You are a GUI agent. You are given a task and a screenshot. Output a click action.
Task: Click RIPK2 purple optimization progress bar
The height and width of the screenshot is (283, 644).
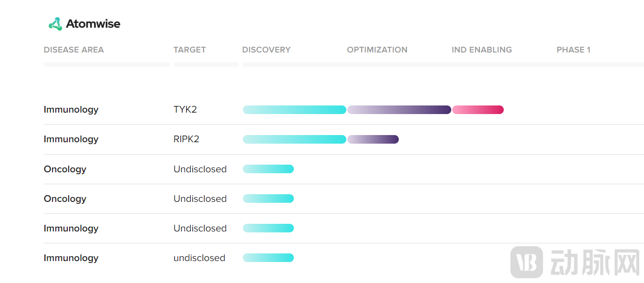373,139
